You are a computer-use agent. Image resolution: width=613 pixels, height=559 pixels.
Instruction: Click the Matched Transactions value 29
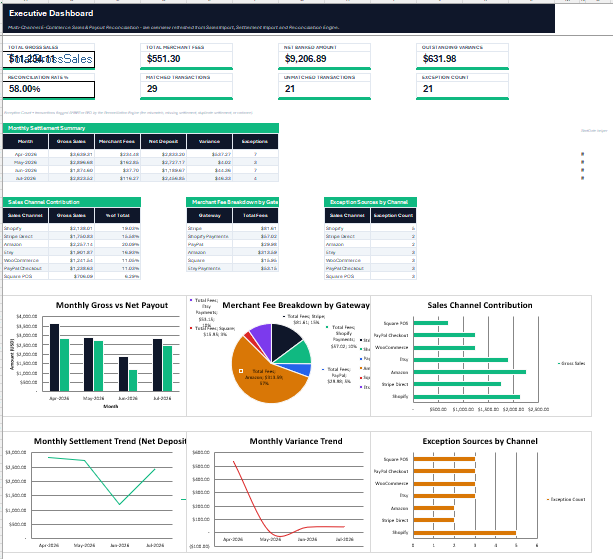(152, 89)
